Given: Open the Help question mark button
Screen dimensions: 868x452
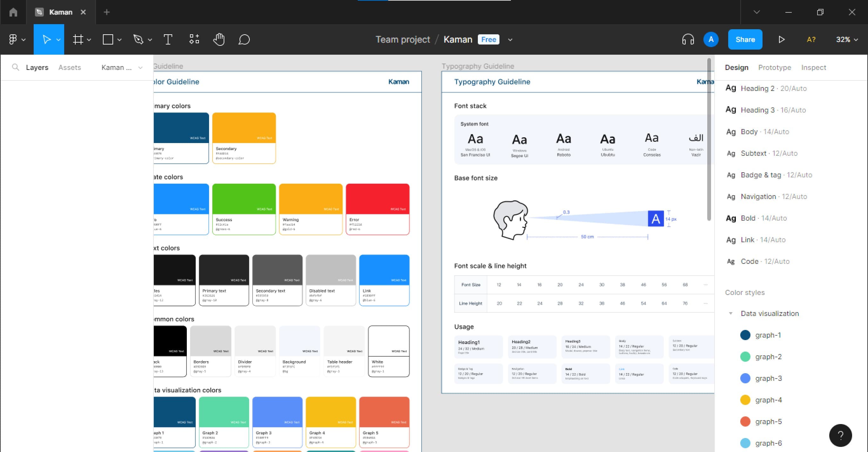Looking at the screenshot, I should 840,435.
